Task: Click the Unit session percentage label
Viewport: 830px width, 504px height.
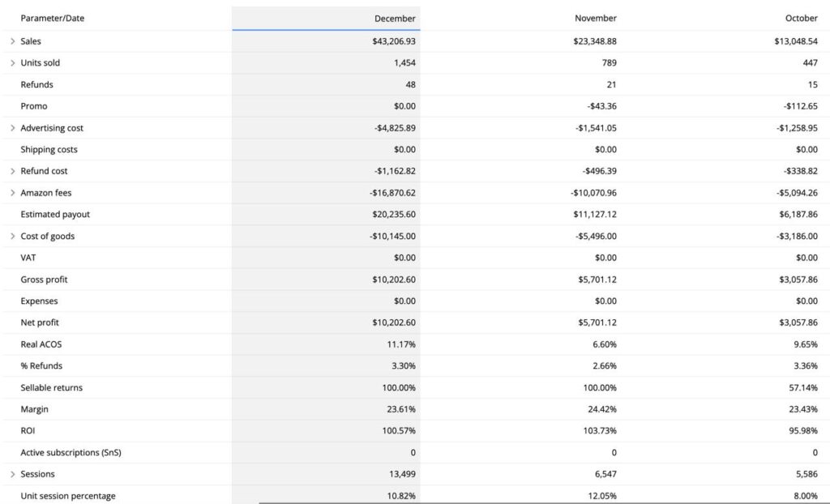Action: [x=68, y=496]
